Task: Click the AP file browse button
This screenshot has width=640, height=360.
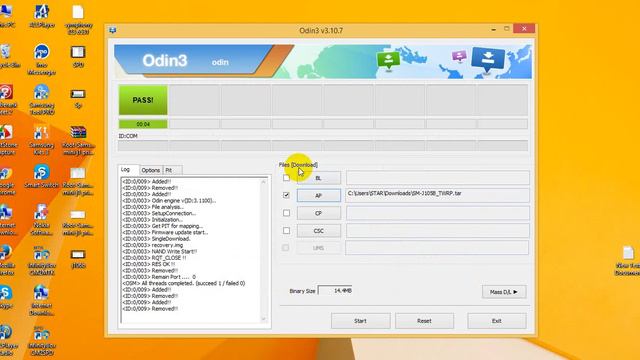Action: 319,196
